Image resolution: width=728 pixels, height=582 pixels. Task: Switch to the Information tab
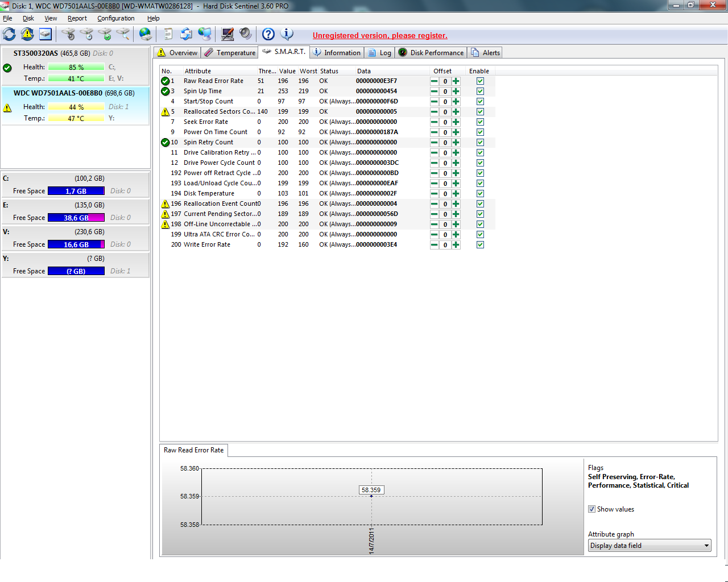[337, 53]
